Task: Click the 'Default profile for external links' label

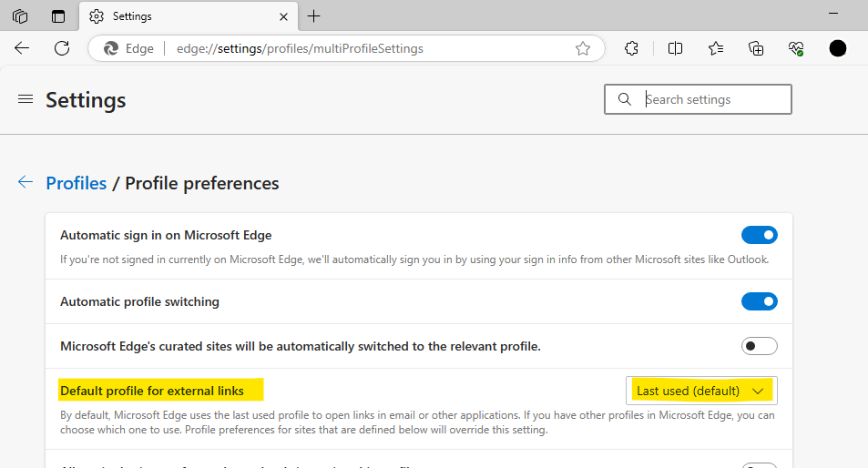Action: (152, 391)
